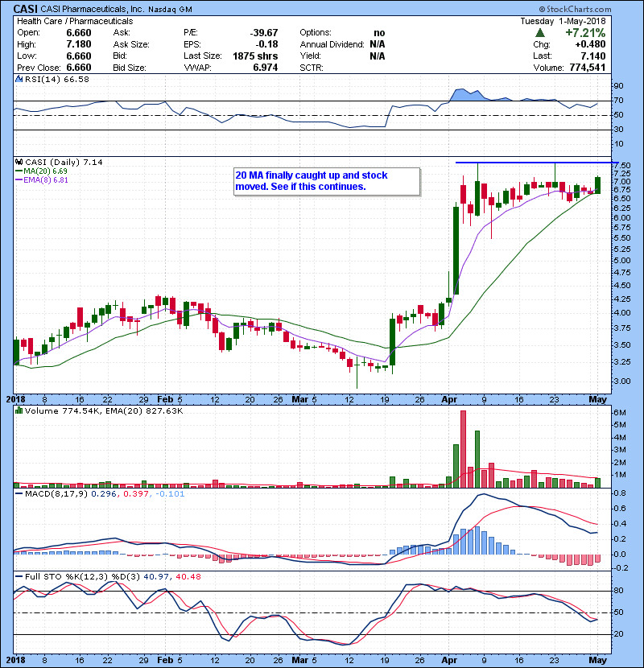Click the P/E value -39.67
This screenshot has height=668, width=644.
coord(264,33)
